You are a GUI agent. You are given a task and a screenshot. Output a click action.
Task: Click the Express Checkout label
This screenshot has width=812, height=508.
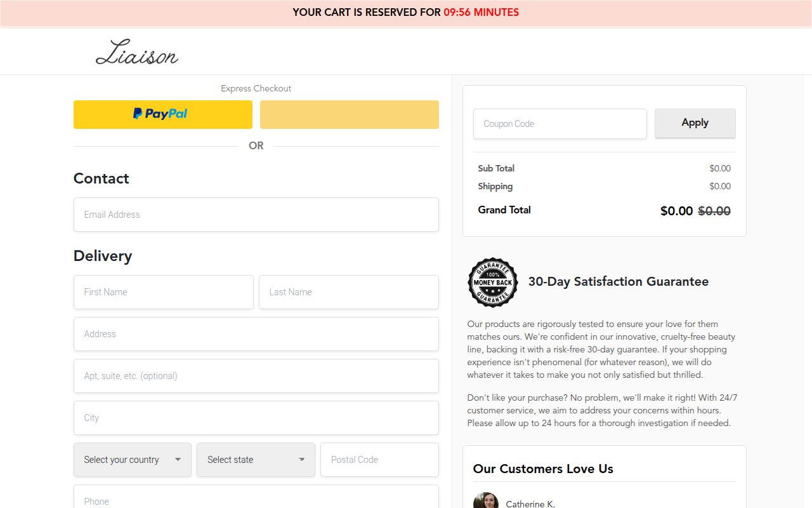point(256,88)
